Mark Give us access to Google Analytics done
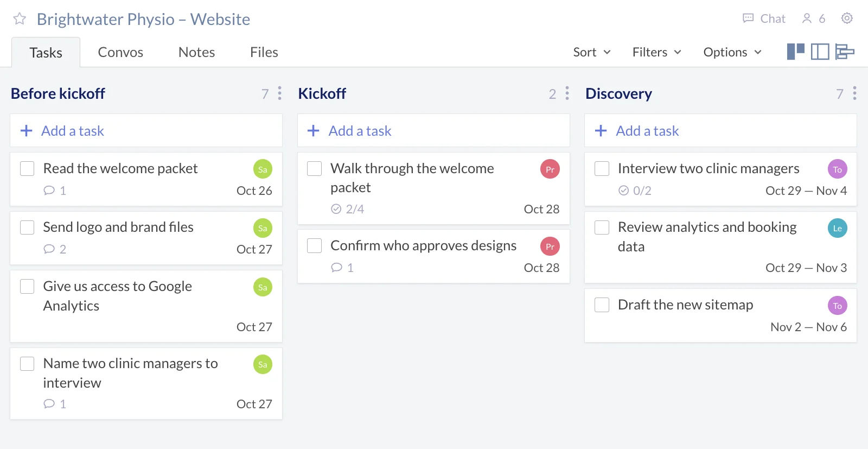 [x=27, y=287]
